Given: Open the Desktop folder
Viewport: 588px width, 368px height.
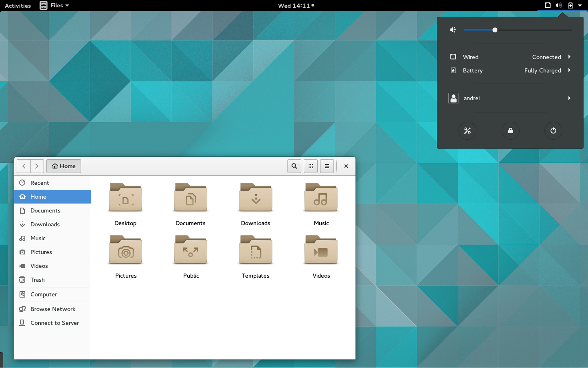Looking at the screenshot, I should [125, 198].
